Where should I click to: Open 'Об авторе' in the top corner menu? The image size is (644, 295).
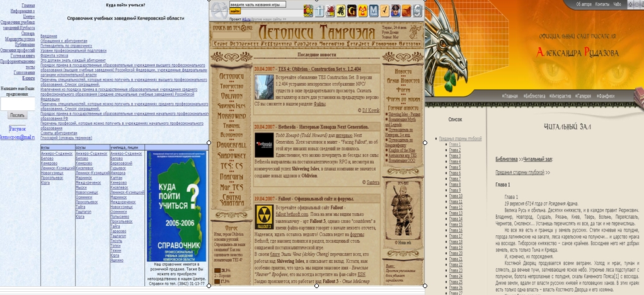point(584,4)
